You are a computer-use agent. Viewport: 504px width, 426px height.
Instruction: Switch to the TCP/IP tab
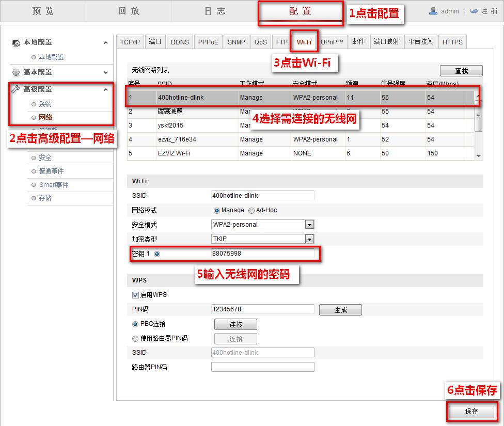[130, 42]
